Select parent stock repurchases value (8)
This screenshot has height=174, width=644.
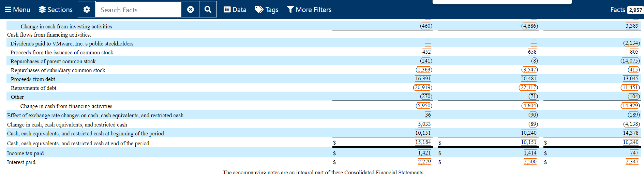pos(534,61)
